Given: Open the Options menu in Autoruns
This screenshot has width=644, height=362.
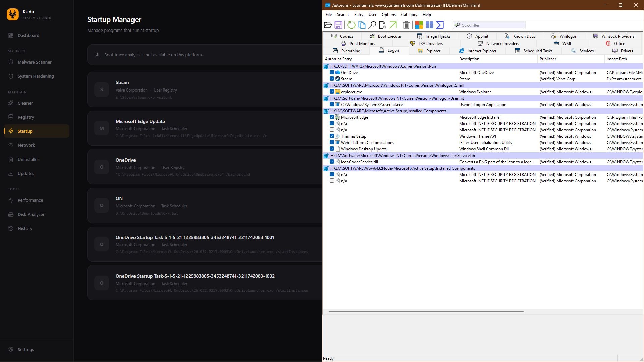Looking at the screenshot, I should [388, 15].
